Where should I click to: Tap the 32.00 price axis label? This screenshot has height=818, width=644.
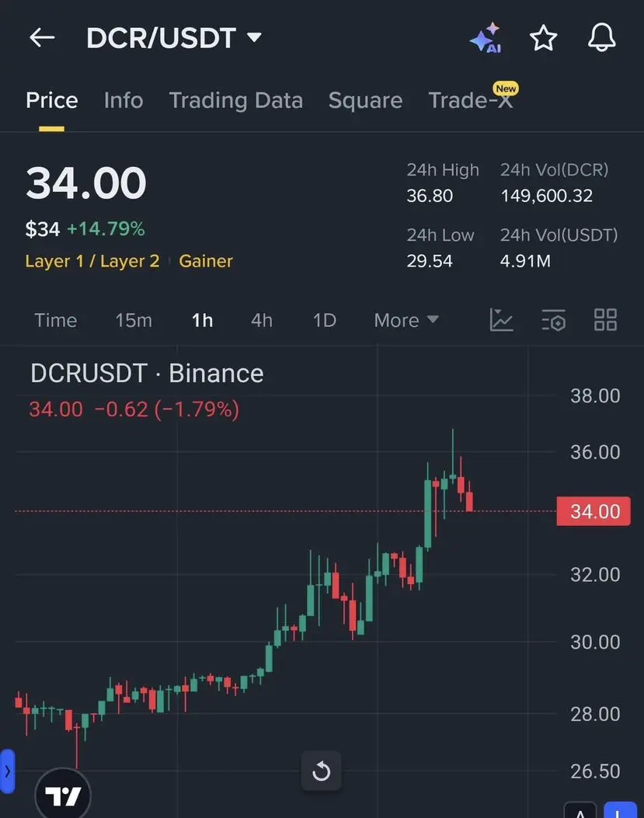(595, 575)
